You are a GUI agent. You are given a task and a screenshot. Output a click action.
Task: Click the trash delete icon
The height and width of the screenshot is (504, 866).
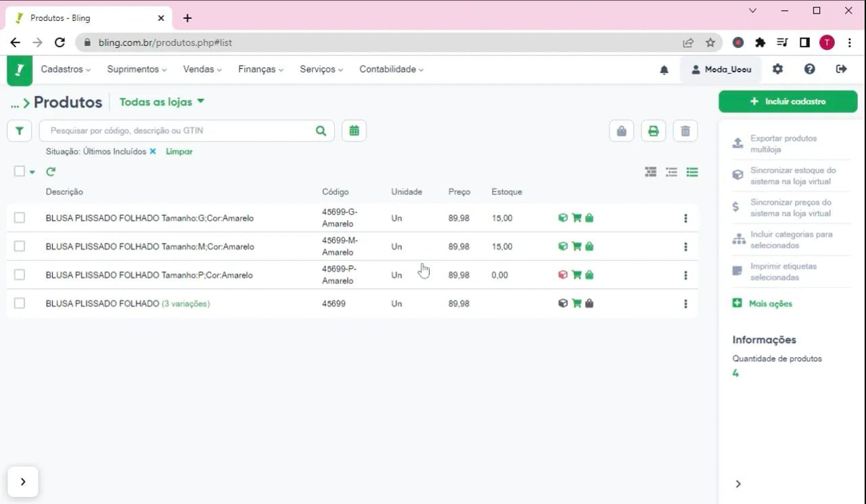coord(685,131)
